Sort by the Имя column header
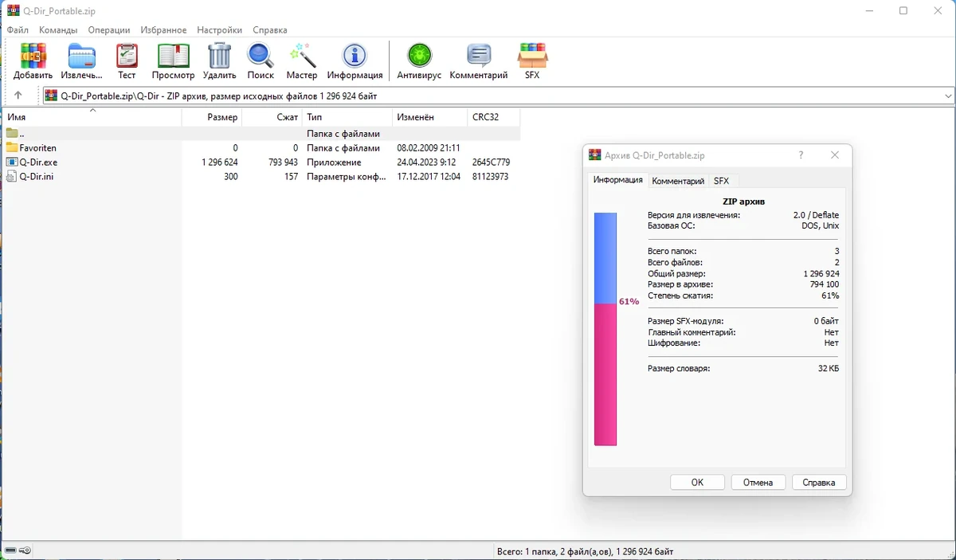This screenshot has height=560, width=956. click(92, 117)
